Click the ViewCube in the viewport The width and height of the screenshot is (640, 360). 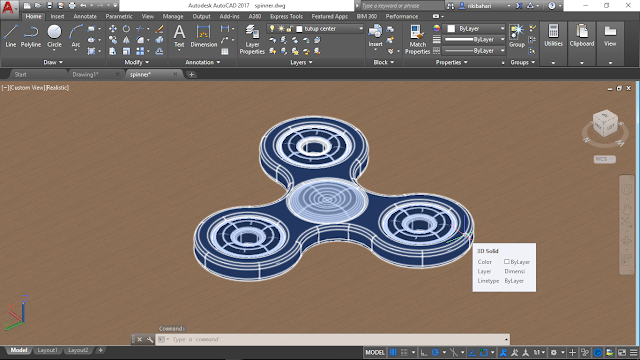point(605,124)
